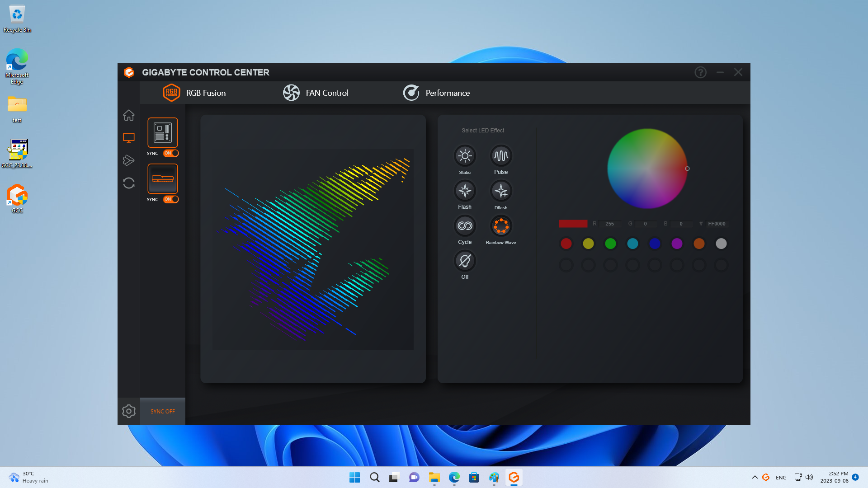Choose the Pulse LED effect
The width and height of the screenshot is (868, 488).
coord(501,156)
